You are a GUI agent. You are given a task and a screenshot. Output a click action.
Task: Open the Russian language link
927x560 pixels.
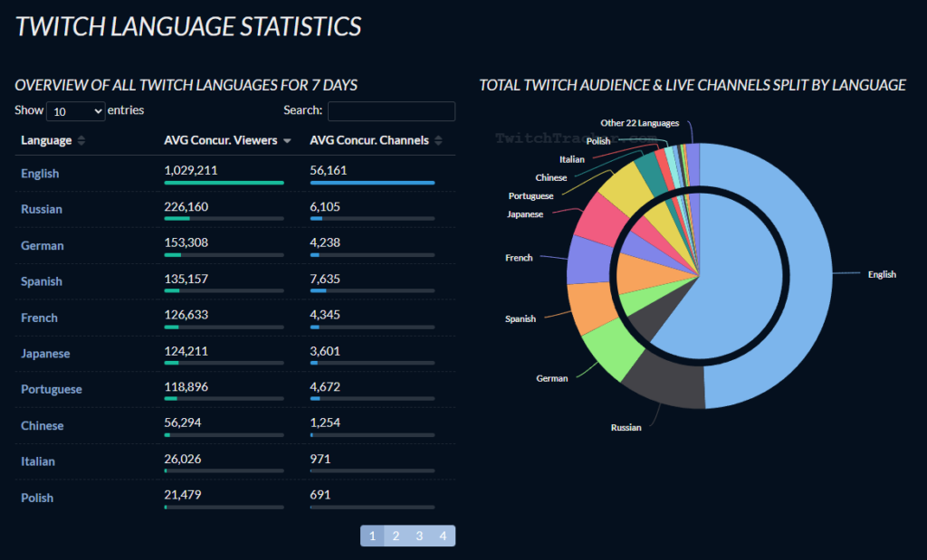42,209
